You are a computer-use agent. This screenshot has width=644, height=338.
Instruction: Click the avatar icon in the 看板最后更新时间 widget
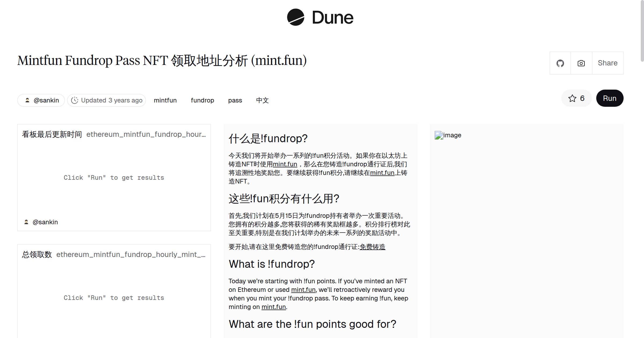coord(26,222)
